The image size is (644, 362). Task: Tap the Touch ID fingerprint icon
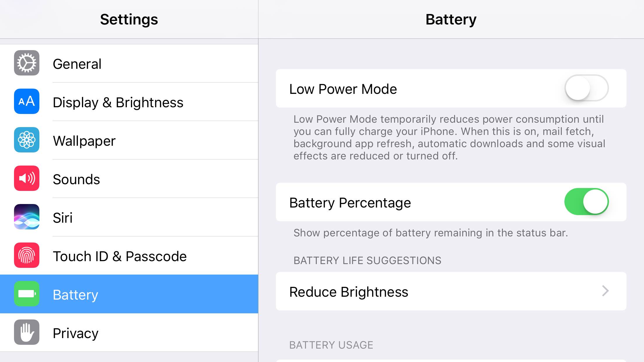tap(27, 255)
